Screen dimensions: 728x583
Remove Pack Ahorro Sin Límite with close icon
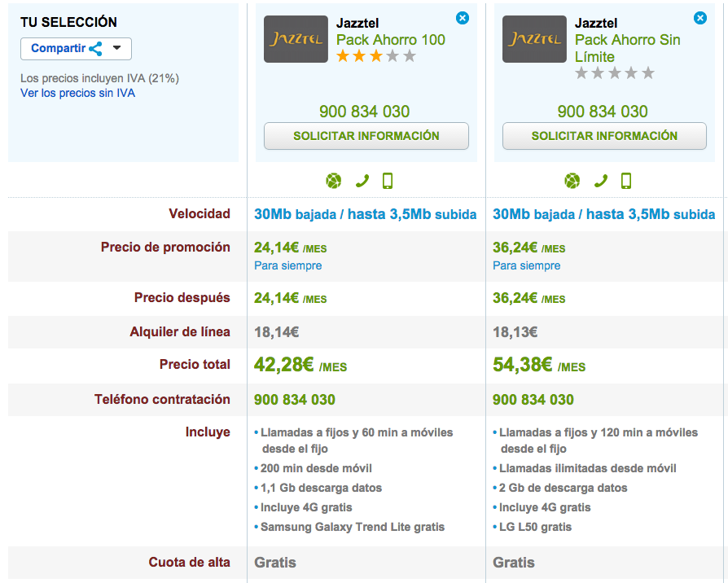[700, 18]
